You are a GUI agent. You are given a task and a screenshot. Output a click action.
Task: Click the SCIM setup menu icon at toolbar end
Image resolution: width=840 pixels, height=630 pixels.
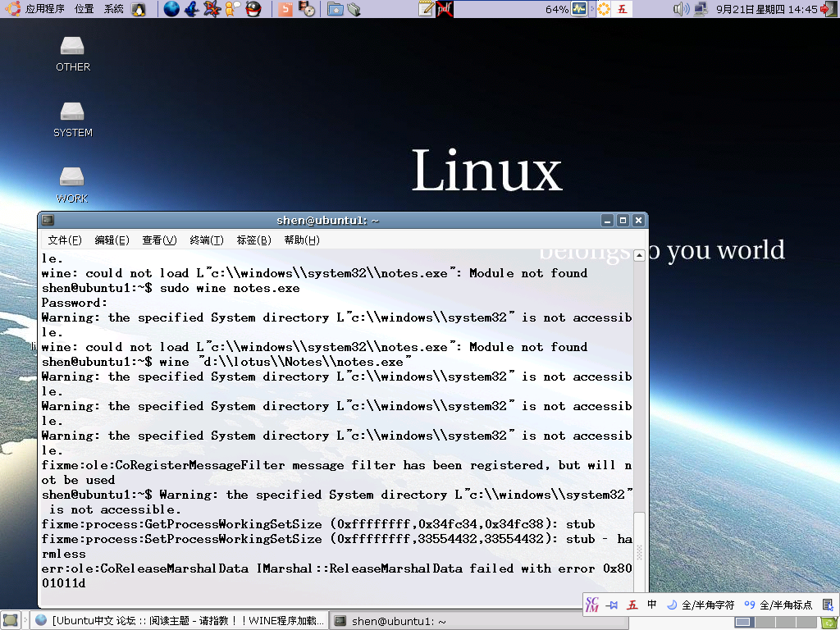click(x=828, y=605)
